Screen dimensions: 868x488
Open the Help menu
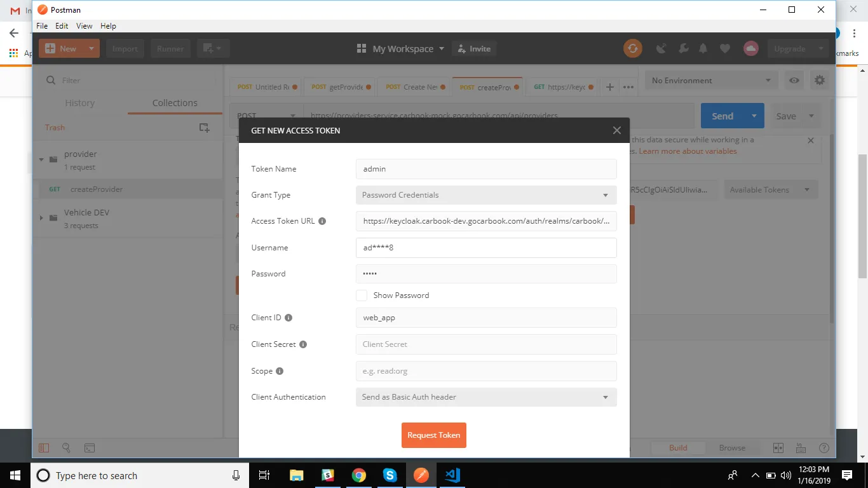(x=108, y=26)
